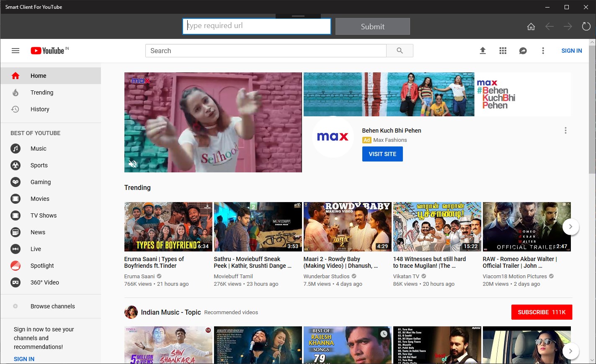This screenshot has height=364, width=596.
Task: Click the sidebar SIGN IN link
Action: pos(24,359)
